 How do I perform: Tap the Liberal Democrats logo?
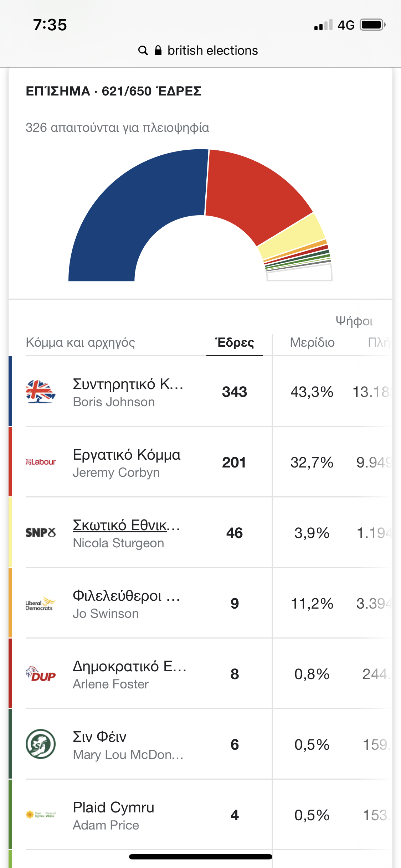coord(40,603)
